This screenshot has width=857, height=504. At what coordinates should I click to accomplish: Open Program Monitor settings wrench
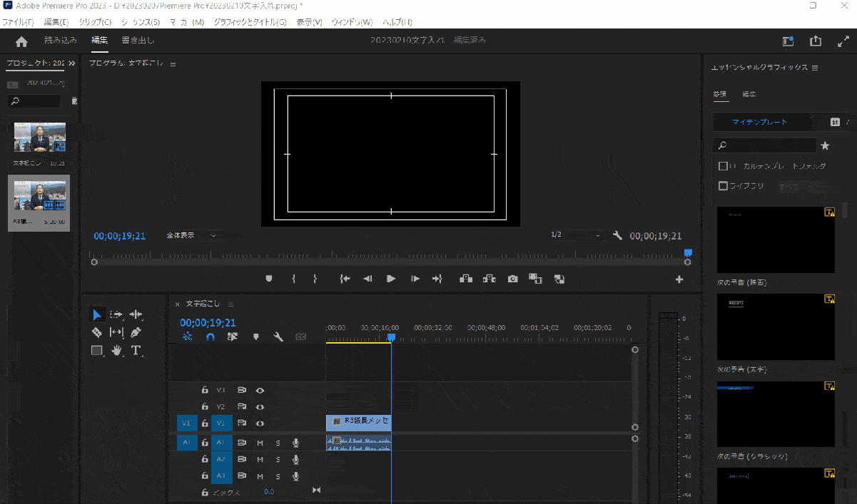[x=618, y=235]
